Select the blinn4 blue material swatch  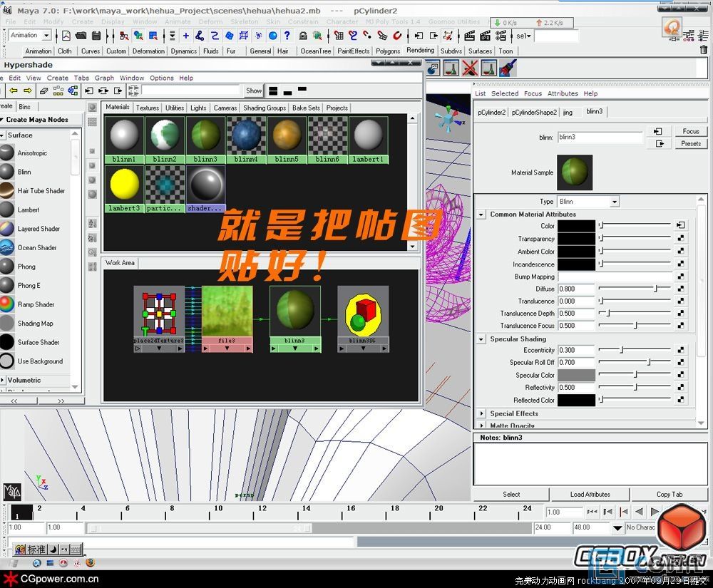click(x=246, y=140)
